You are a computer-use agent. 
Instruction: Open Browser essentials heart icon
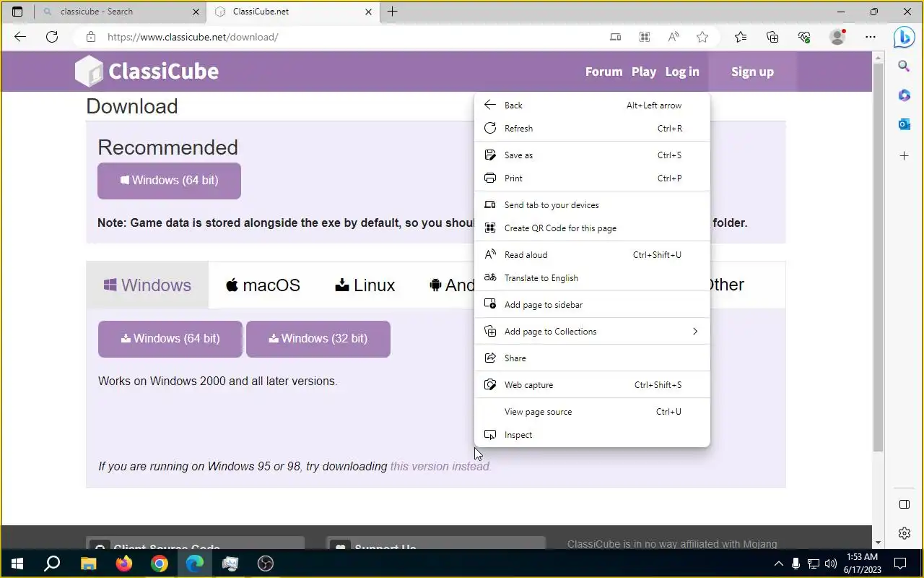pyautogui.click(x=804, y=37)
